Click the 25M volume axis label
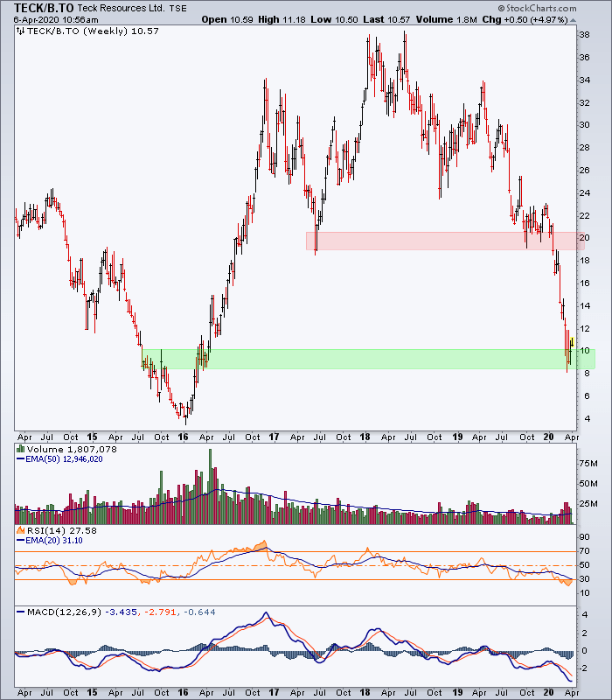Screen dimensions: 612x700 click(588, 504)
